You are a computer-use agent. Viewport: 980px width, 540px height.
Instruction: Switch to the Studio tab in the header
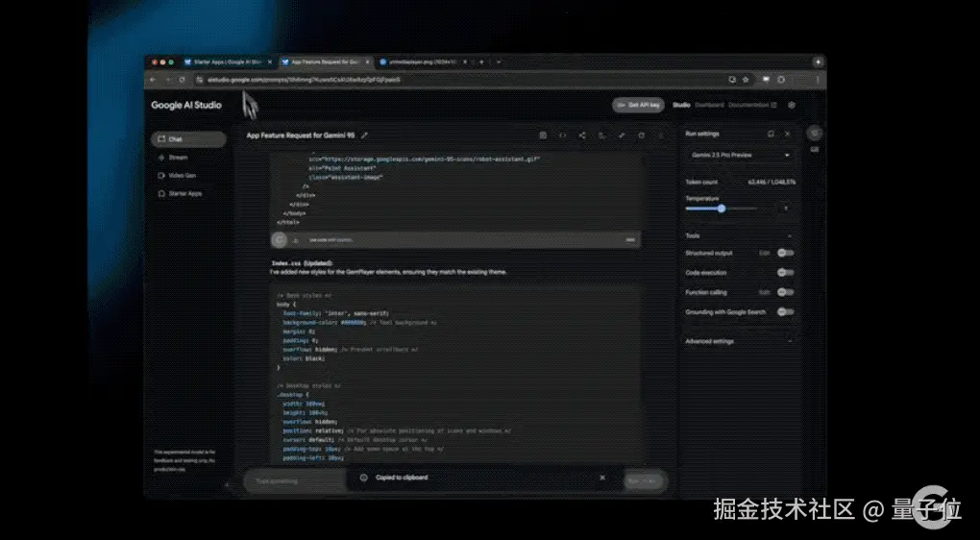(681, 105)
